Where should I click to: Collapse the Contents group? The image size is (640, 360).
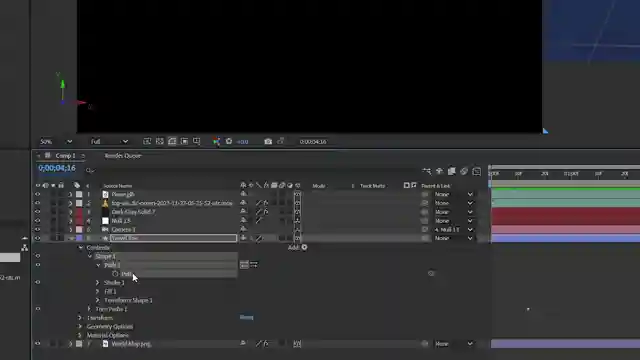pos(80,247)
